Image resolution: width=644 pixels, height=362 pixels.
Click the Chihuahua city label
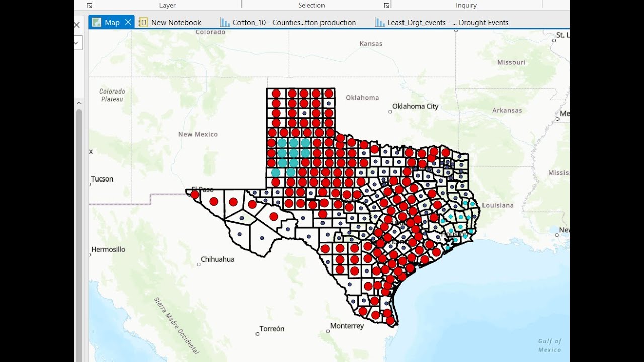click(x=217, y=259)
